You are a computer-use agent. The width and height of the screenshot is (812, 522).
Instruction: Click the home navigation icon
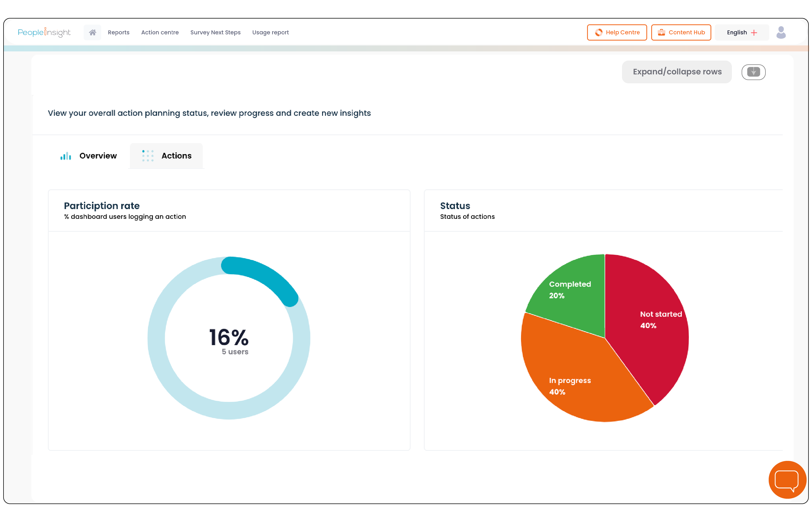click(93, 32)
